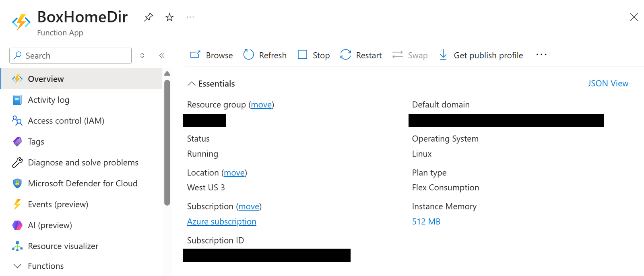Collapse the Essentials section
The image size is (644, 276).
pyautogui.click(x=211, y=84)
